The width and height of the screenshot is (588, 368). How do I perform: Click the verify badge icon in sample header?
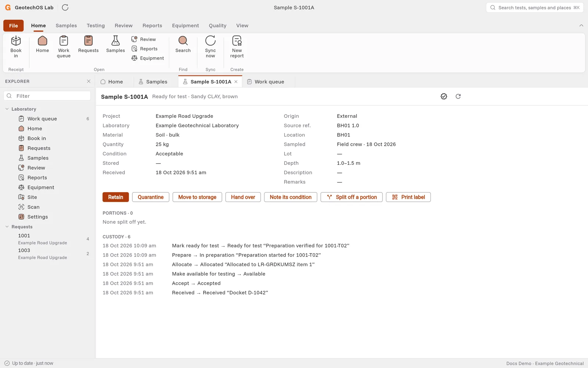click(x=444, y=96)
